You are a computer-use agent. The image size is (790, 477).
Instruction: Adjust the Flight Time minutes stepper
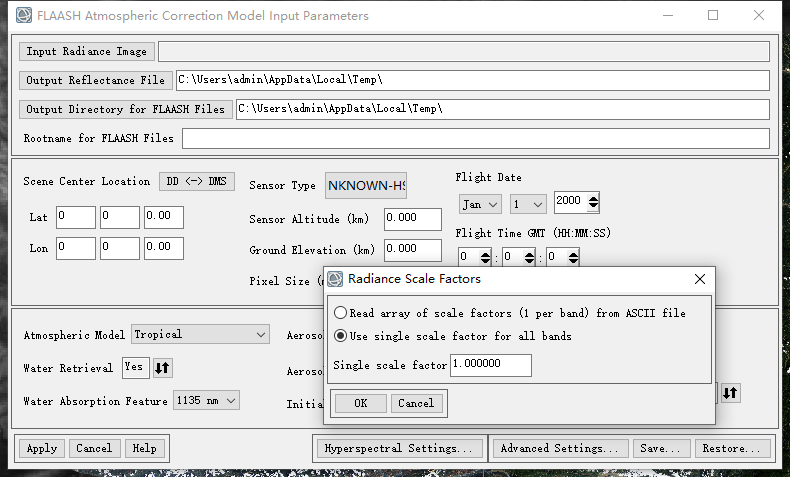[x=529, y=257]
